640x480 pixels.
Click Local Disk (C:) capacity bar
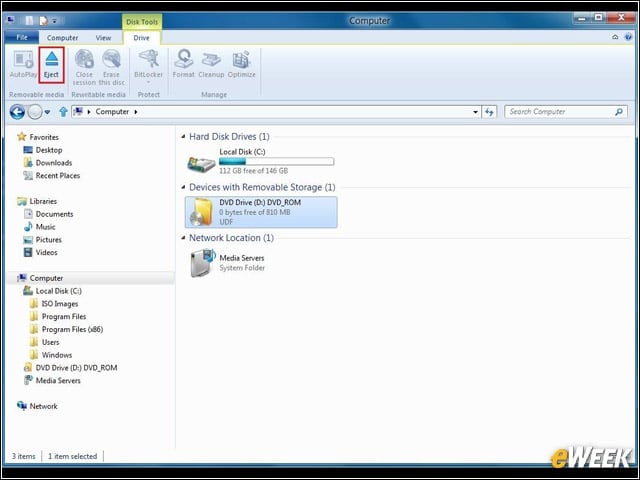[277, 162]
